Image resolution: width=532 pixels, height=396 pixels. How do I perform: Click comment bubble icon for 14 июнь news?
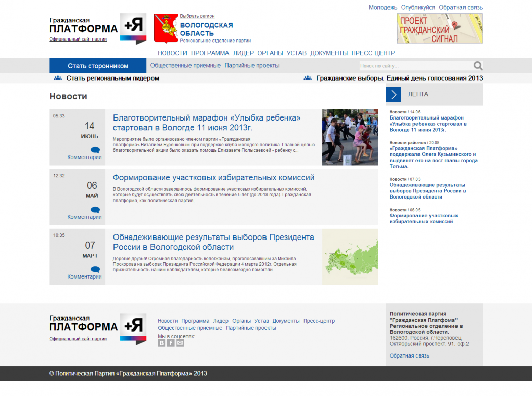pyautogui.click(x=95, y=150)
